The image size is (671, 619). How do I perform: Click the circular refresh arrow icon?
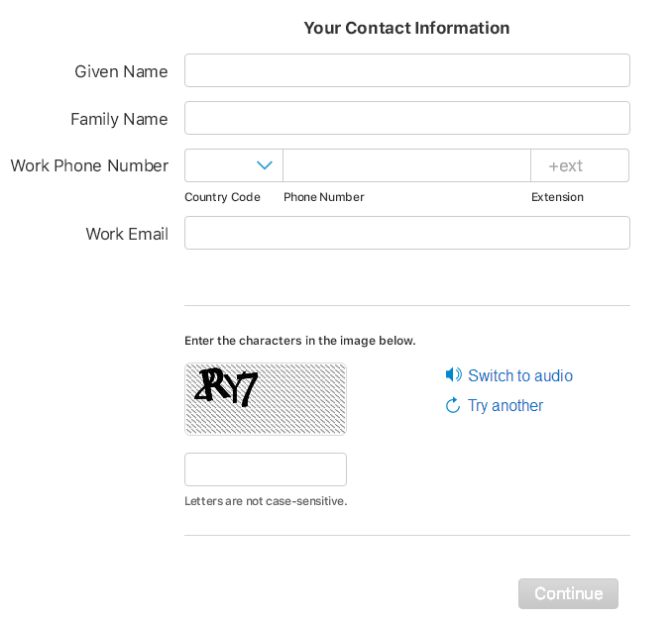point(453,405)
